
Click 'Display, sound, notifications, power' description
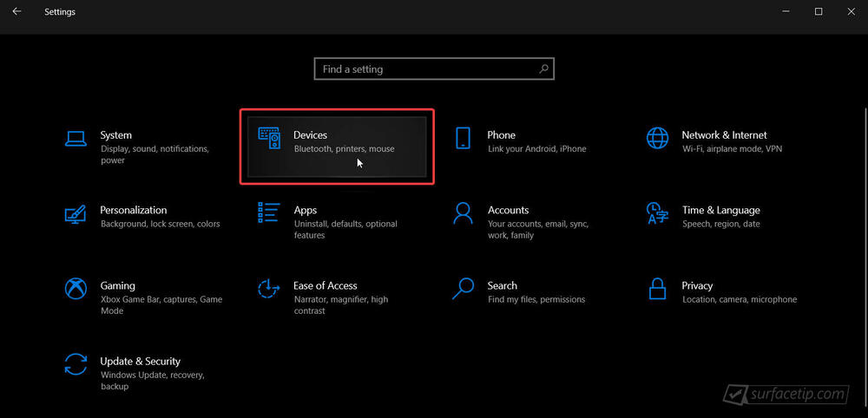tap(155, 155)
